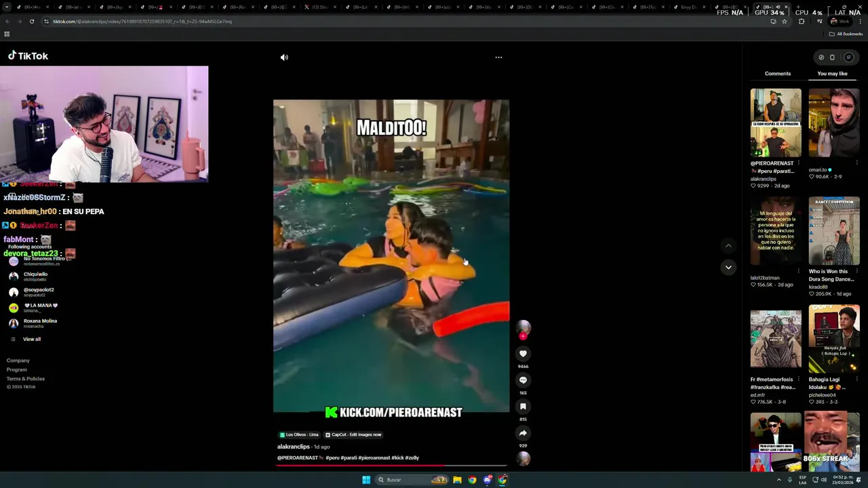The image size is (868, 488).
Task: Open Discord from taskbar
Action: tap(488, 480)
